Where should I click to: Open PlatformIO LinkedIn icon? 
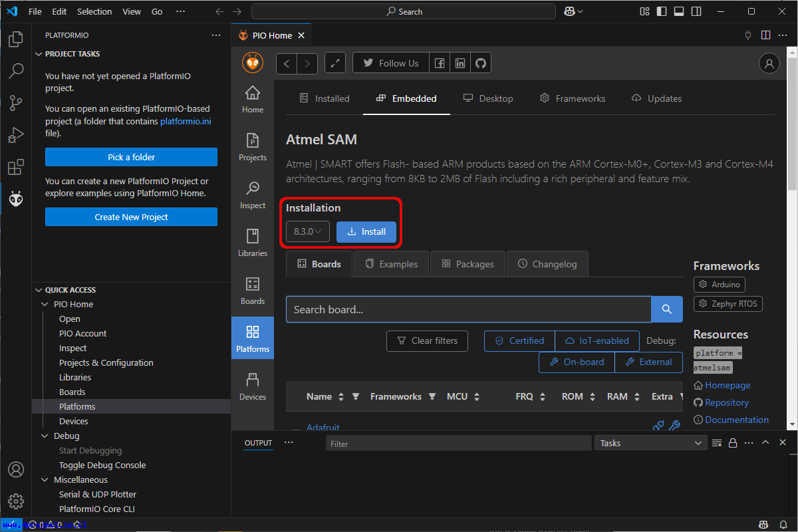[460, 63]
